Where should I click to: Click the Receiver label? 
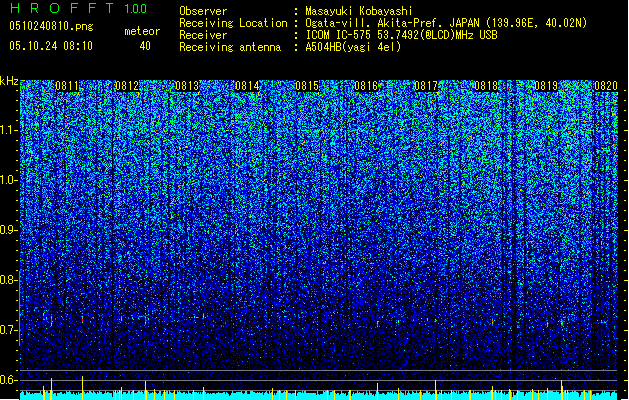pos(203,35)
